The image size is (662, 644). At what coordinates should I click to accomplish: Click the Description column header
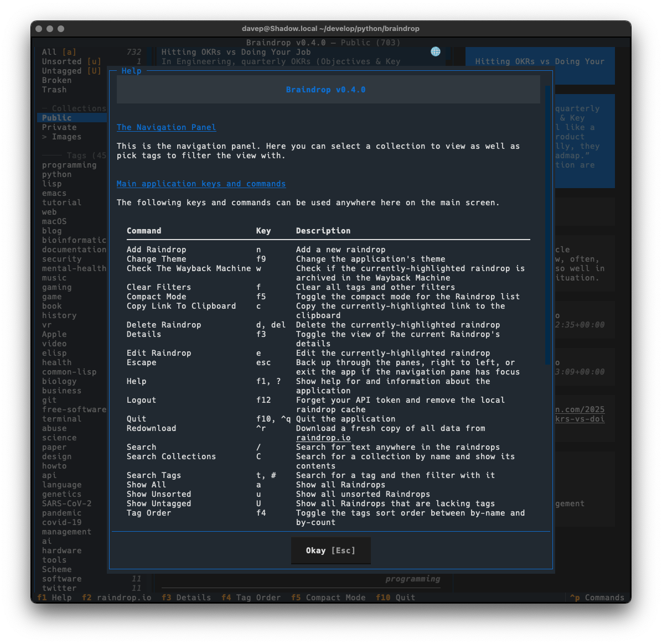pos(323,231)
